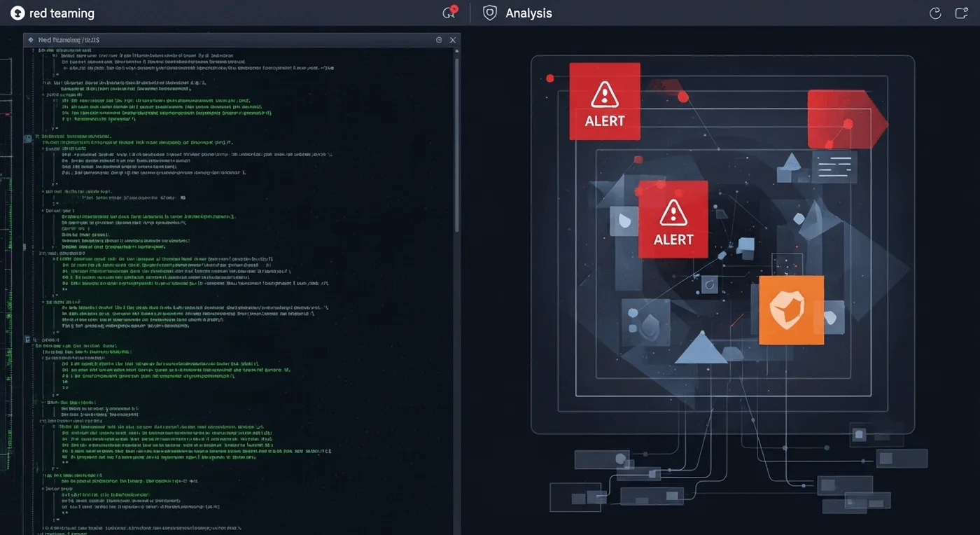The image size is (980, 535).
Task: Click the small square node with circle icon
Action: click(709, 284)
